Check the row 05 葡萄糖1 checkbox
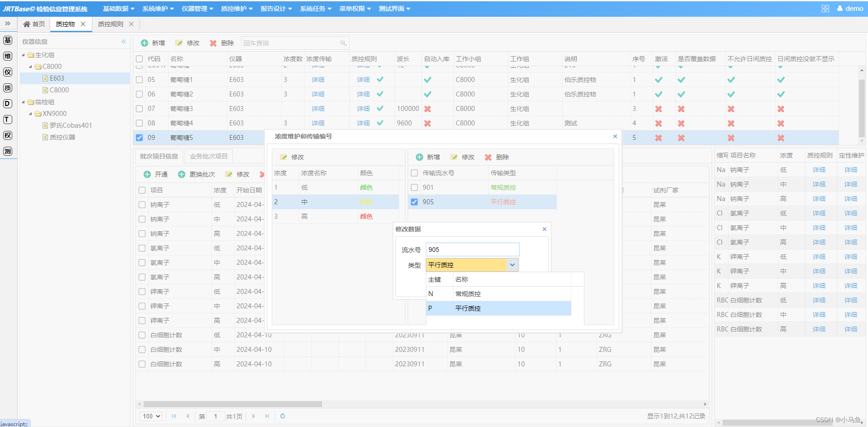Screen dimensions: 868x427 point(140,80)
